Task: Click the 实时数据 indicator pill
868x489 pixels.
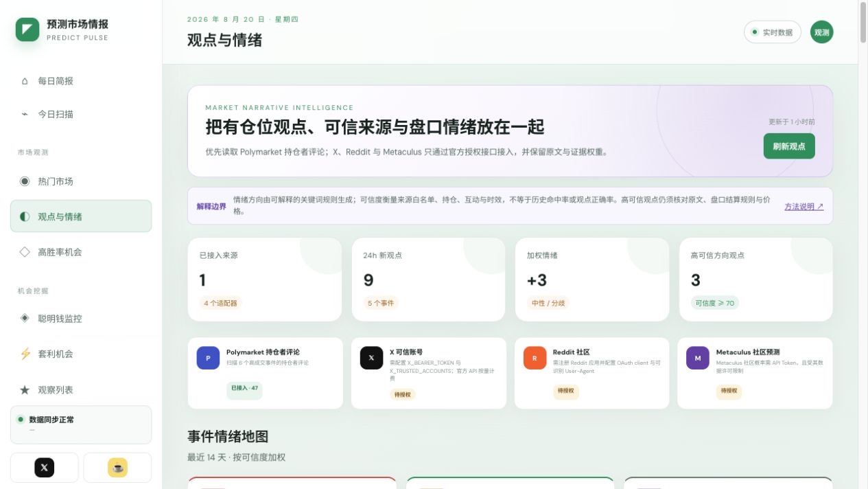Action: click(x=773, y=32)
